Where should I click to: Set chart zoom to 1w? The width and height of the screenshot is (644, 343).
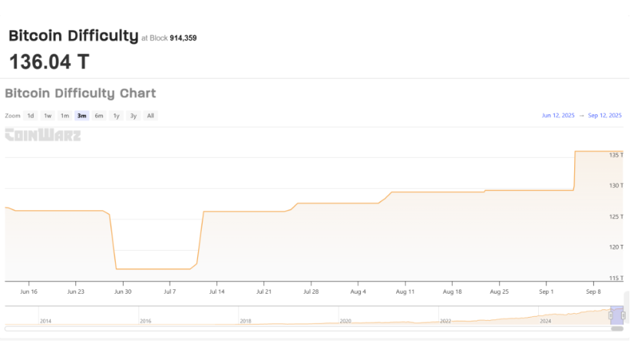click(48, 116)
